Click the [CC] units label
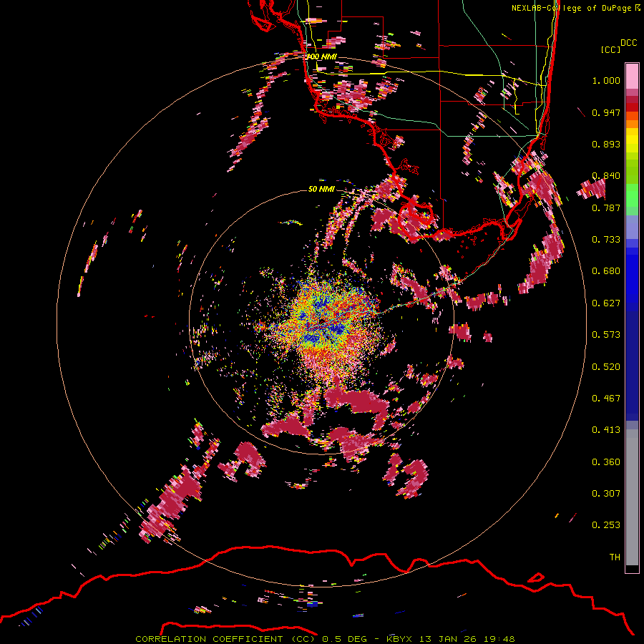 [610, 49]
